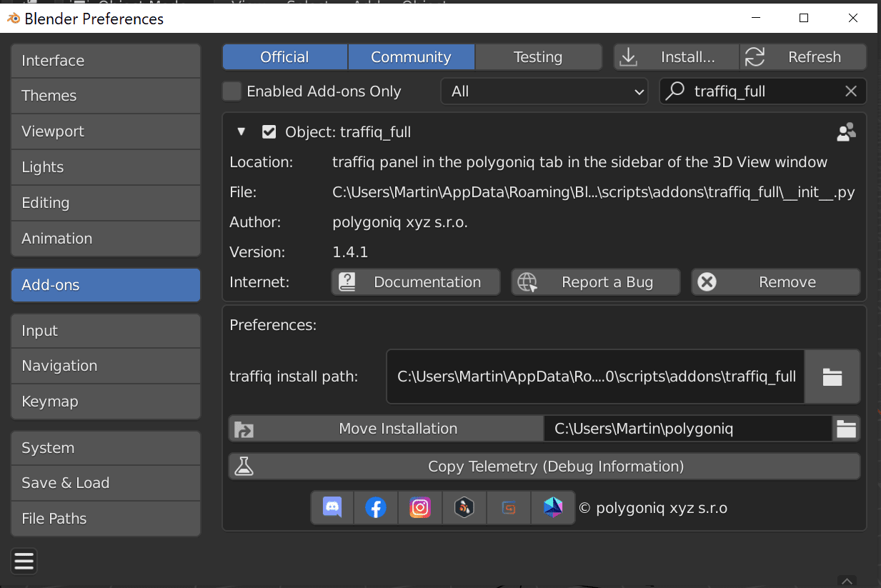
Task: Switch to the Official add-ons tab
Action: (284, 56)
